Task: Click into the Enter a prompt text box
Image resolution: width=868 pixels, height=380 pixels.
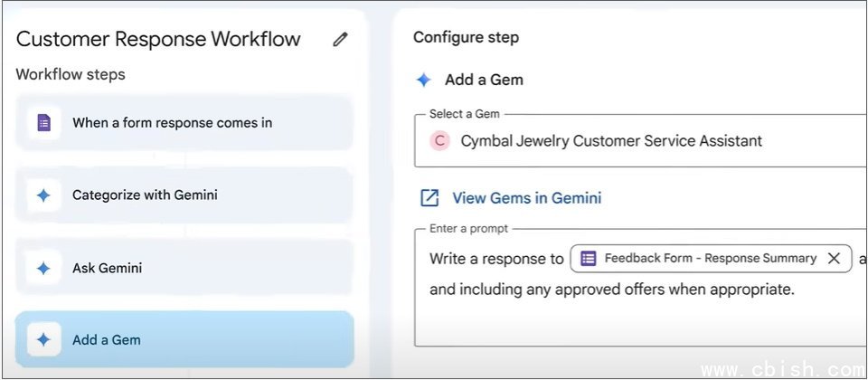Action: tap(633, 321)
